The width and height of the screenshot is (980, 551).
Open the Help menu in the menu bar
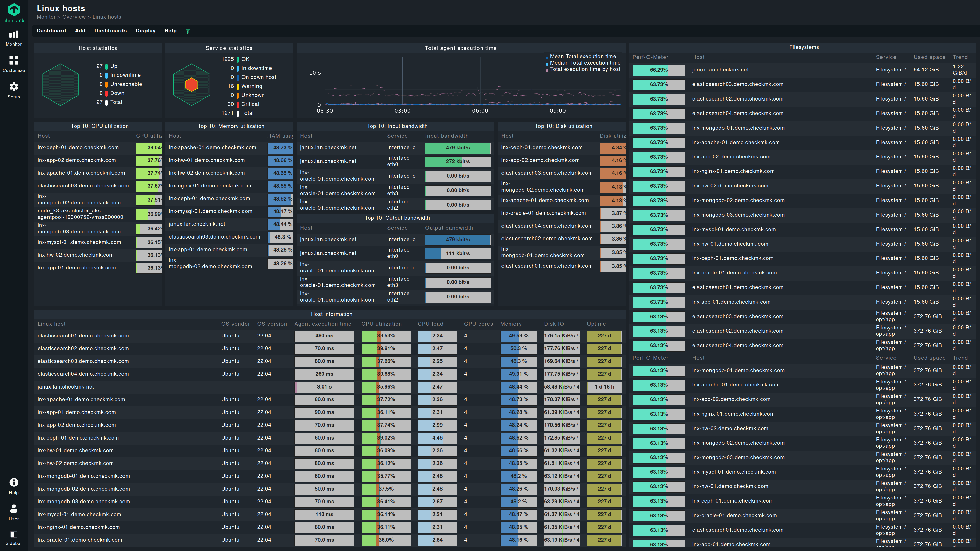point(170,30)
